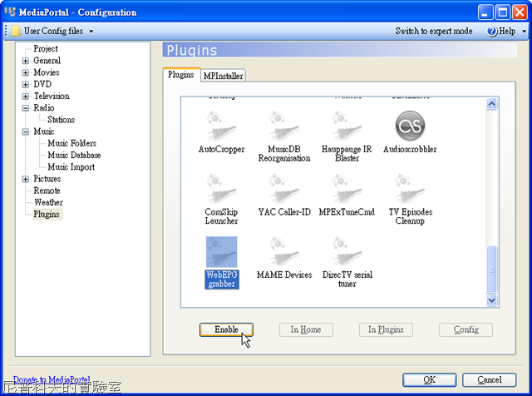Open the Donate to MediaPortal link
This screenshot has height=396, width=532.
52,379
